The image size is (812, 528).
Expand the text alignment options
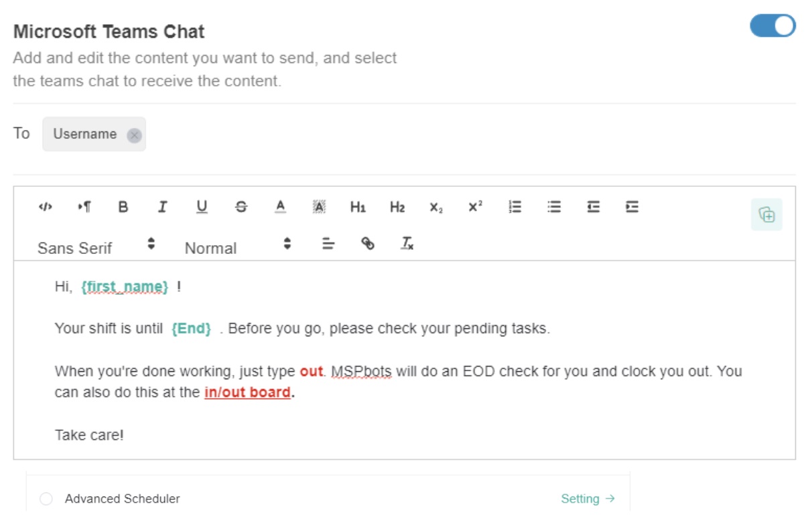click(x=328, y=245)
